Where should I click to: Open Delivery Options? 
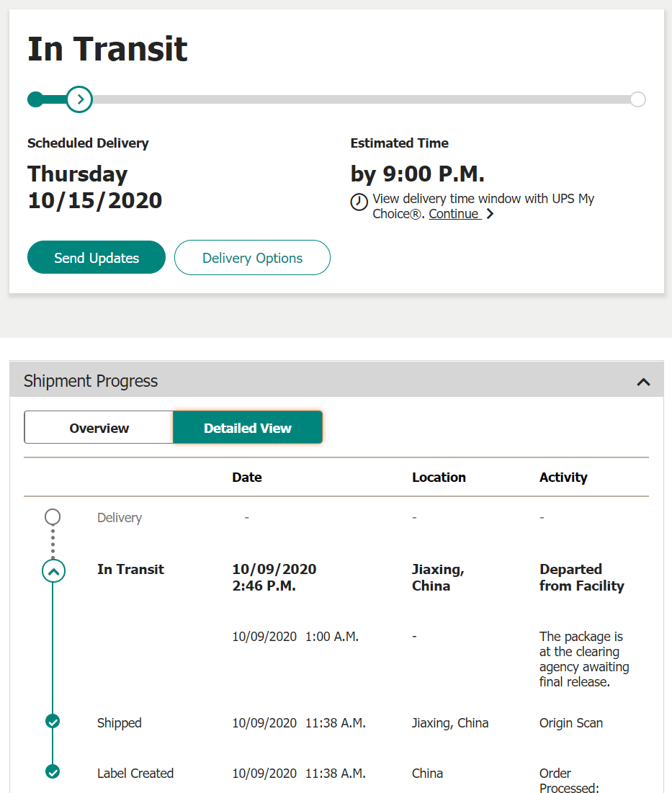coord(252,257)
